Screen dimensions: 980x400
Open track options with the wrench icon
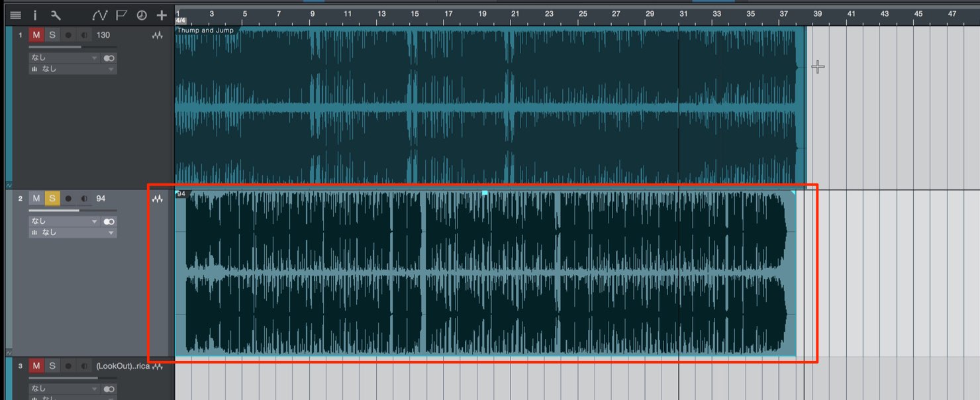[56, 15]
